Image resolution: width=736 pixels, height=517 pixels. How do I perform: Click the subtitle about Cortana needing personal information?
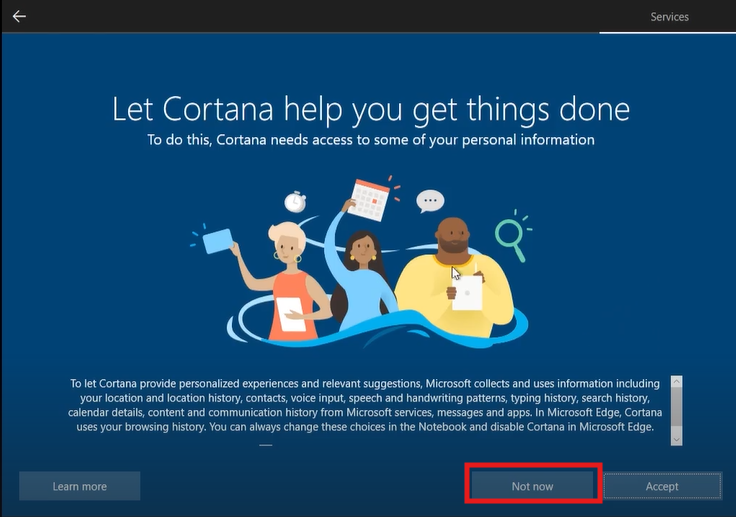[371, 140]
